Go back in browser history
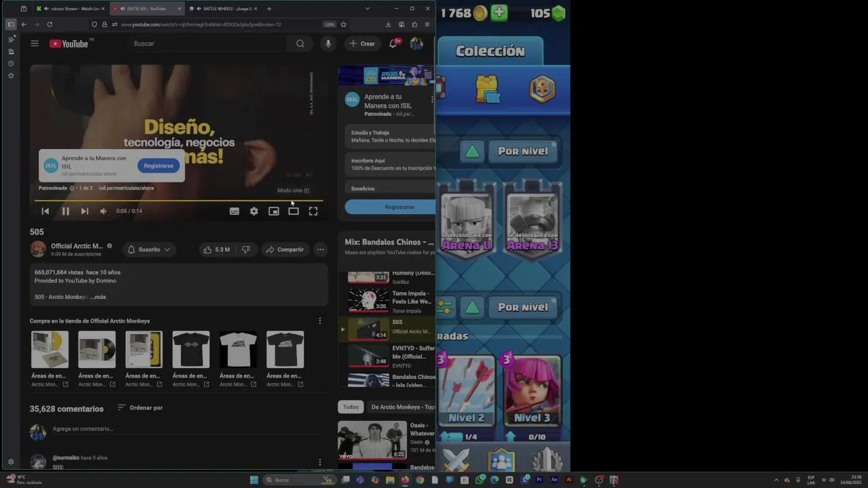The width and height of the screenshot is (868, 488). click(24, 24)
